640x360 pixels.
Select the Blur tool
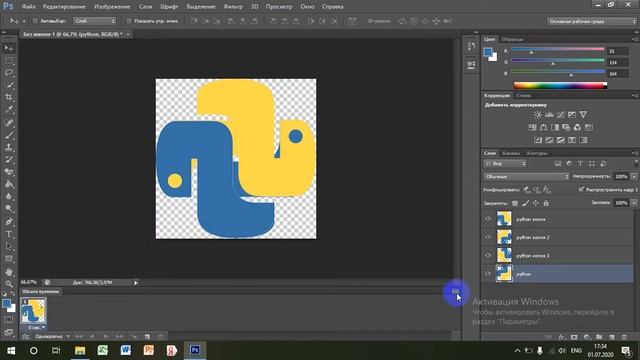[x=9, y=196]
